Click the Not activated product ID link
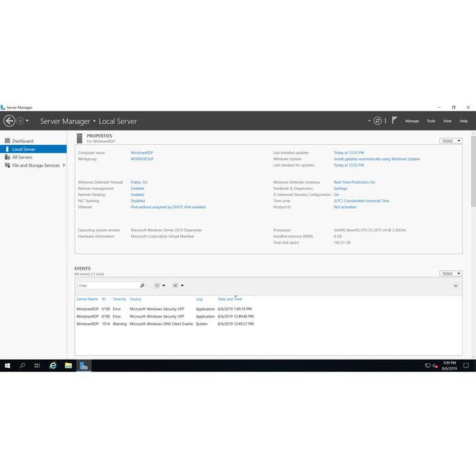 tap(345, 207)
